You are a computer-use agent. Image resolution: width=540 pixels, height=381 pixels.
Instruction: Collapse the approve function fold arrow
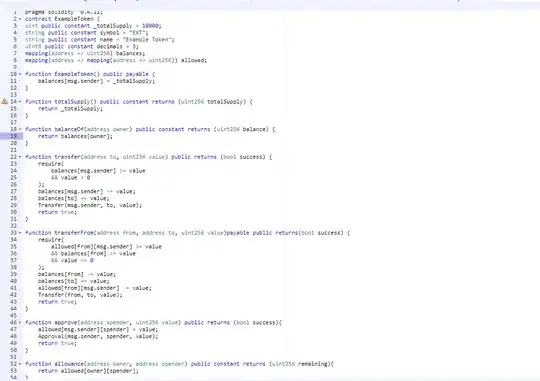(x=20, y=322)
